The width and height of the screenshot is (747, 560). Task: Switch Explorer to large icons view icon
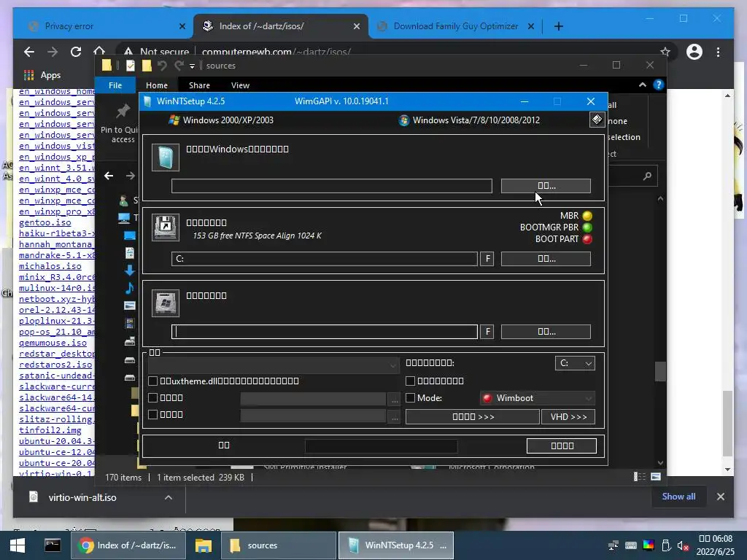point(656,477)
